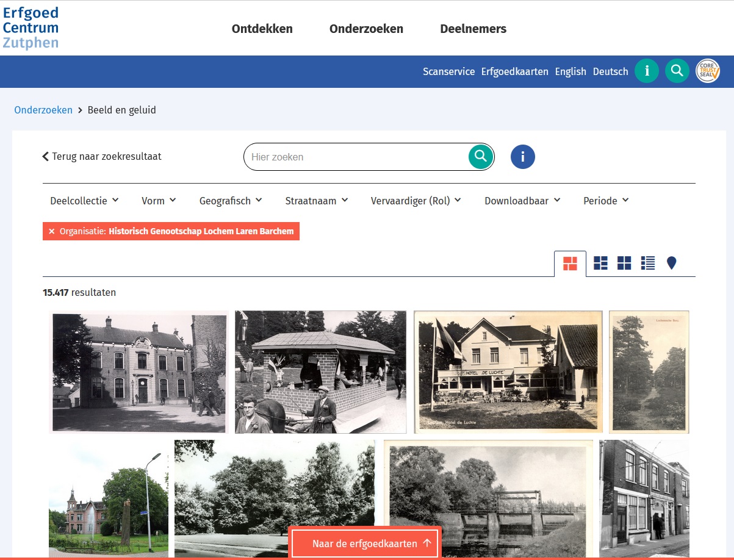Open the blue search help info icon

(522, 157)
